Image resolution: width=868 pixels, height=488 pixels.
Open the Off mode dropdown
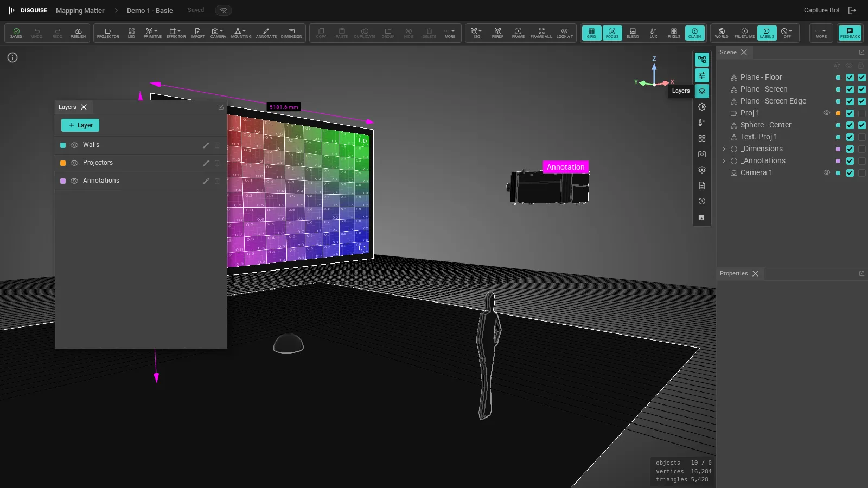click(787, 33)
